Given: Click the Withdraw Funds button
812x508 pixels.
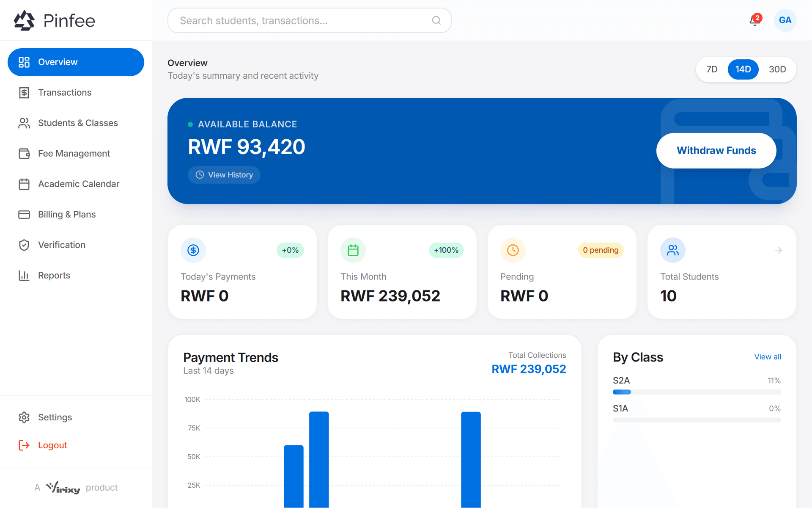Looking at the screenshot, I should click(x=716, y=151).
